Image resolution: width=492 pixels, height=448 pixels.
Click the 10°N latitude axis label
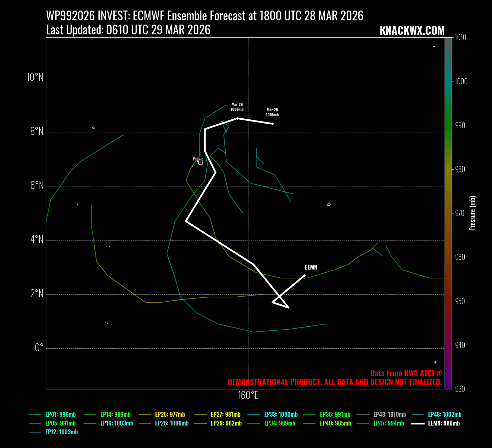pyautogui.click(x=35, y=77)
